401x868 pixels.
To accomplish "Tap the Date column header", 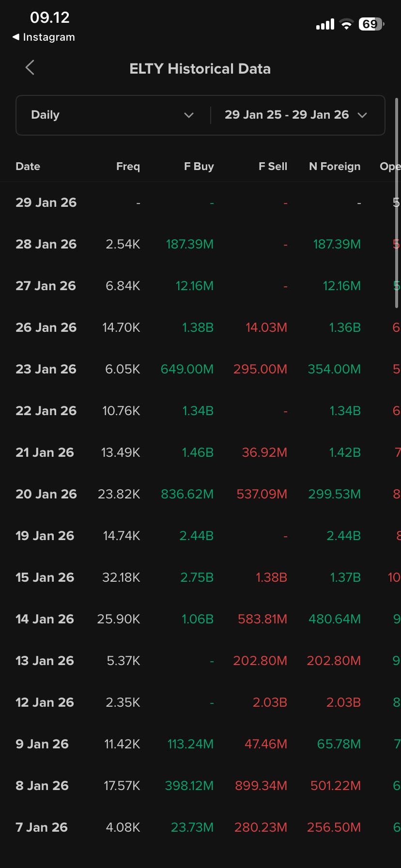I will [x=28, y=167].
